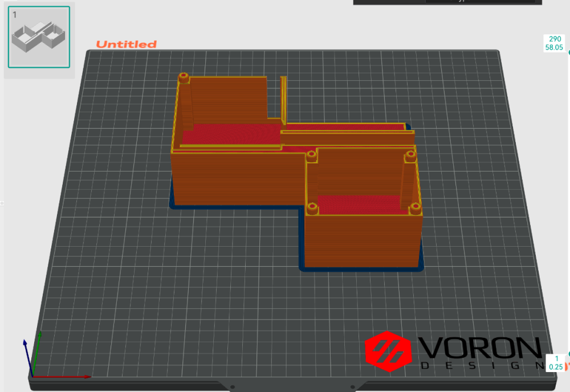
Task: Grab the lower layer slider handle at layer 1
Action: click(568, 354)
